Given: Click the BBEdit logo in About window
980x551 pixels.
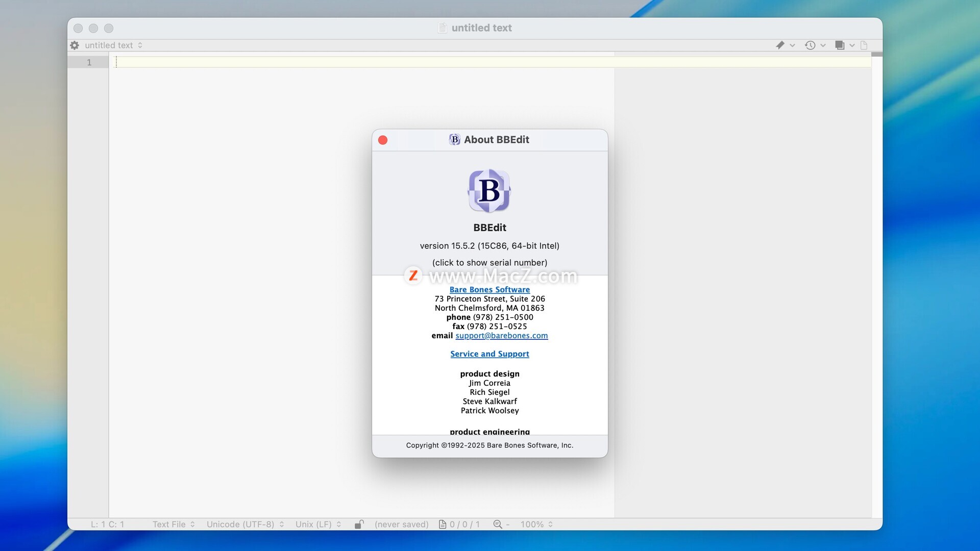Looking at the screenshot, I should 489,191.
